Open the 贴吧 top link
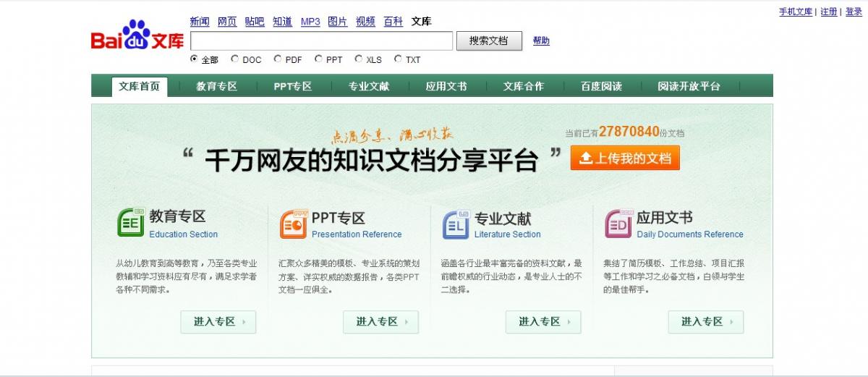The width and height of the screenshot is (868, 377). pos(255,22)
